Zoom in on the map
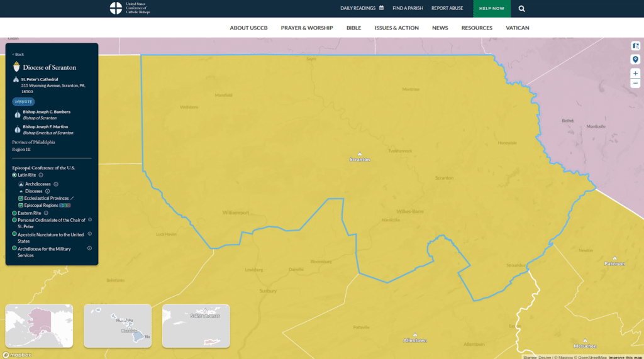This screenshot has height=359, width=644. [635, 74]
